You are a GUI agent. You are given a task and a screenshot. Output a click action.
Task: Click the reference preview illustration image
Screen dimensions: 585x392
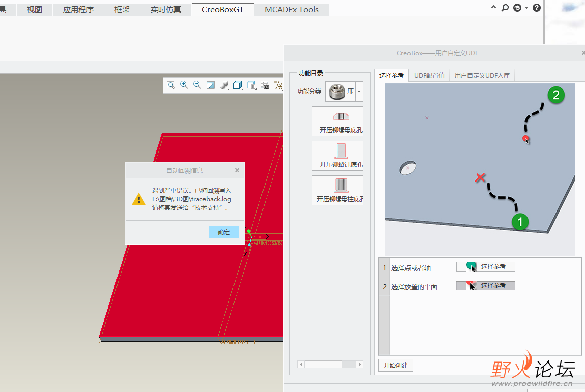(x=480, y=169)
